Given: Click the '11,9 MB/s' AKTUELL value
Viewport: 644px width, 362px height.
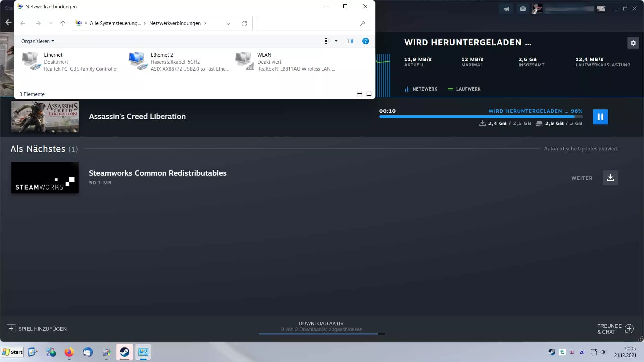Looking at the screenshot, I should pyautogui.click(x=418, y=59).
